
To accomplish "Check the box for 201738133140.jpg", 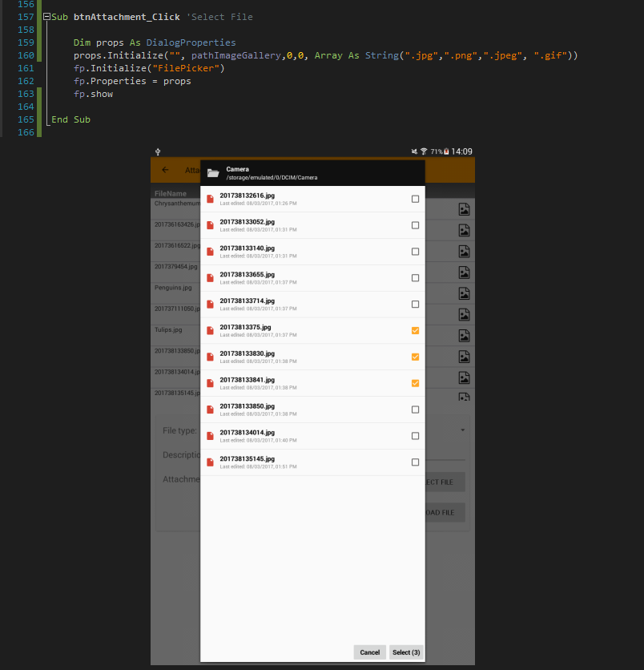I will (415, 252).
